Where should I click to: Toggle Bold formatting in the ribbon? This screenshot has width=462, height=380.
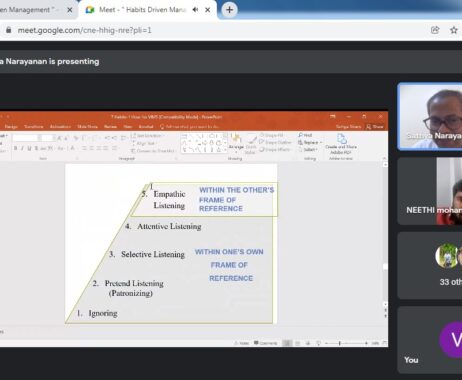[15, 148]
